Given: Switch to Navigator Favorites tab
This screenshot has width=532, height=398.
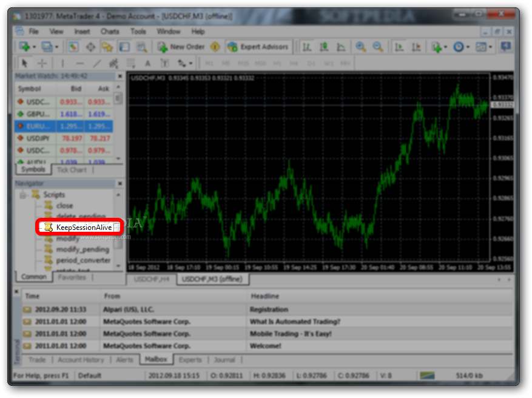Looking at the screenshot, I should [72, 277].
